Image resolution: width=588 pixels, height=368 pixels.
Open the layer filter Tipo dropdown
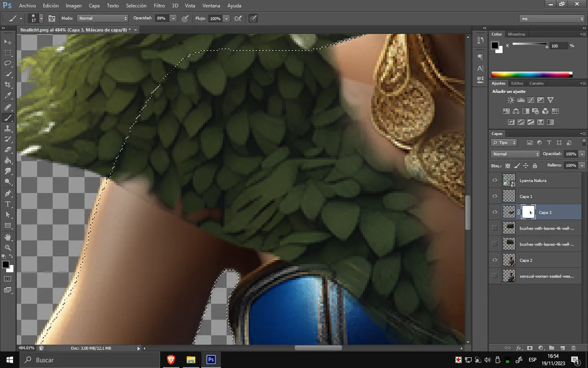(504, 143)
